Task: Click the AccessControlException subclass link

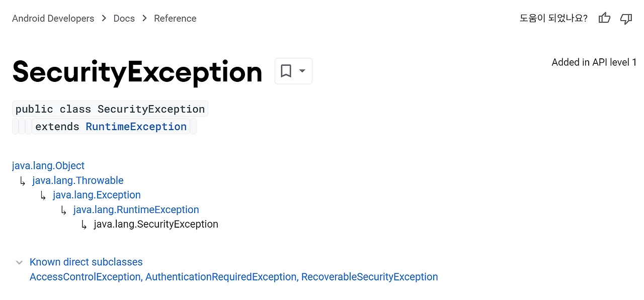Action: point(85,276)
